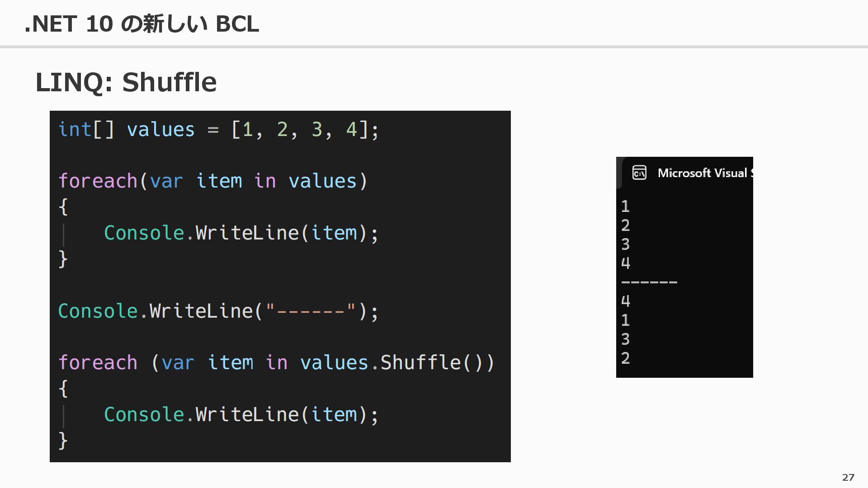This screenshot has width=868, height=488.
Task: Click the 'LINQ: Shuffle' heading
Action: pos(126,82)
